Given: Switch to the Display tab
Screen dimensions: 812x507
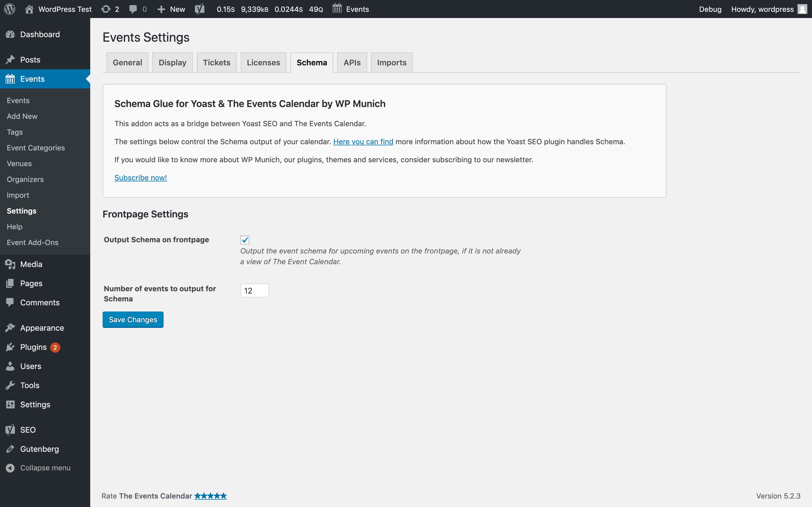Looking at the screenshot, I should [x=172, y=62].
